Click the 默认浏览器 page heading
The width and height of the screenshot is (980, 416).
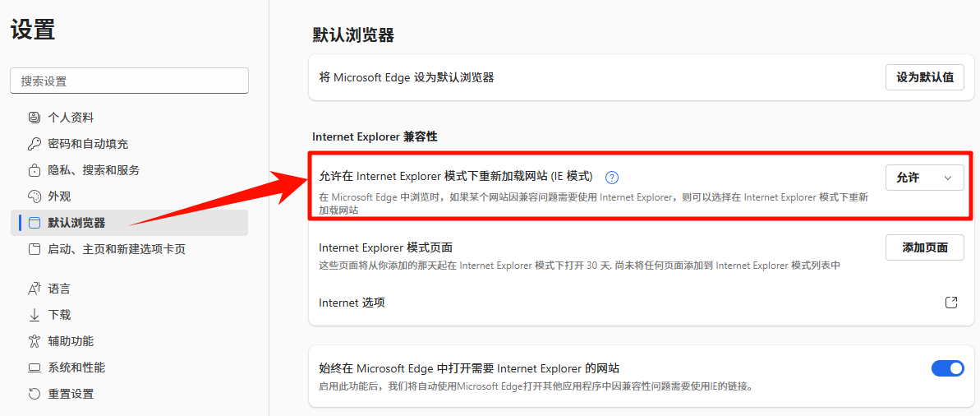pyautogui.click(x=353, y=35)
